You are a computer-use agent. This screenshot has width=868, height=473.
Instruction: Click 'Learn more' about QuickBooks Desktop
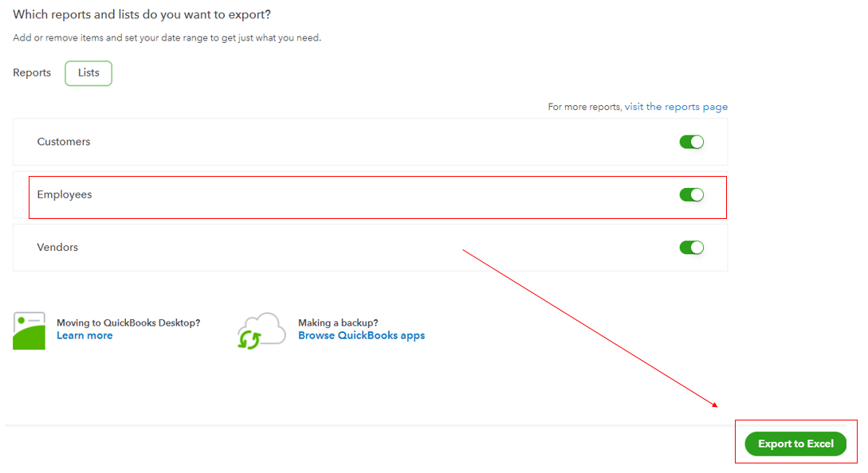point(84,335)
